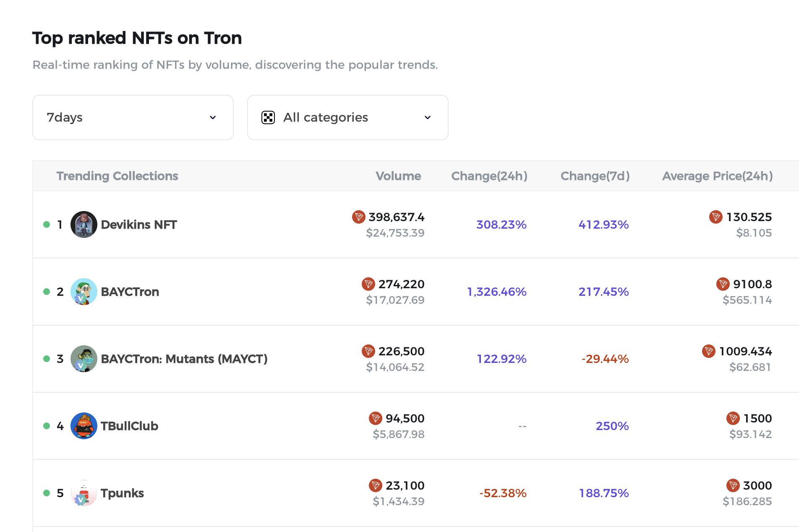Open the All categories filter dropdown
The height and width of the screenshot is (532, 799).
tap(347, 117)
